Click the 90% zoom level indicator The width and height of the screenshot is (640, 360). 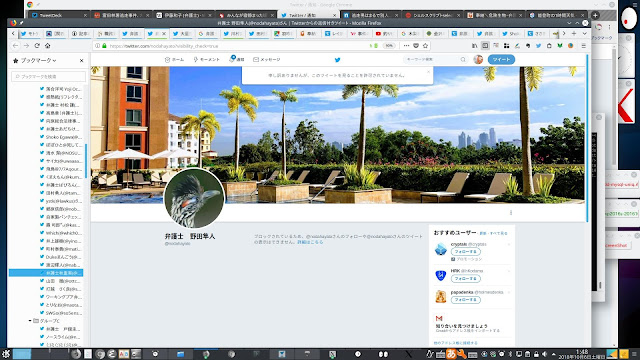389,46
